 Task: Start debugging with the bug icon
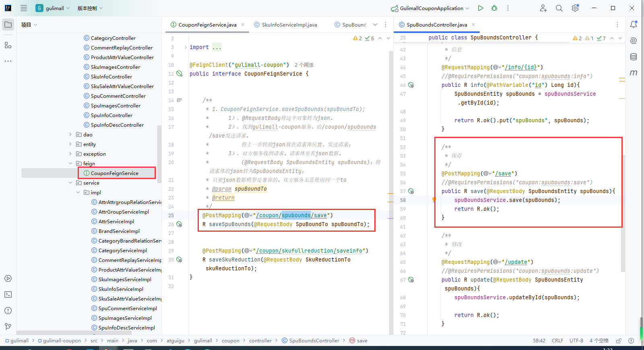(494, 8)
